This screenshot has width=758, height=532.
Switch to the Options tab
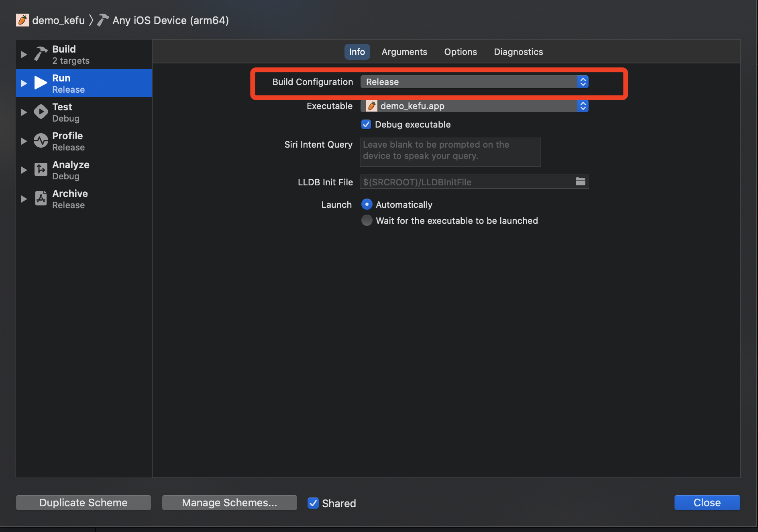pos(461,52)
